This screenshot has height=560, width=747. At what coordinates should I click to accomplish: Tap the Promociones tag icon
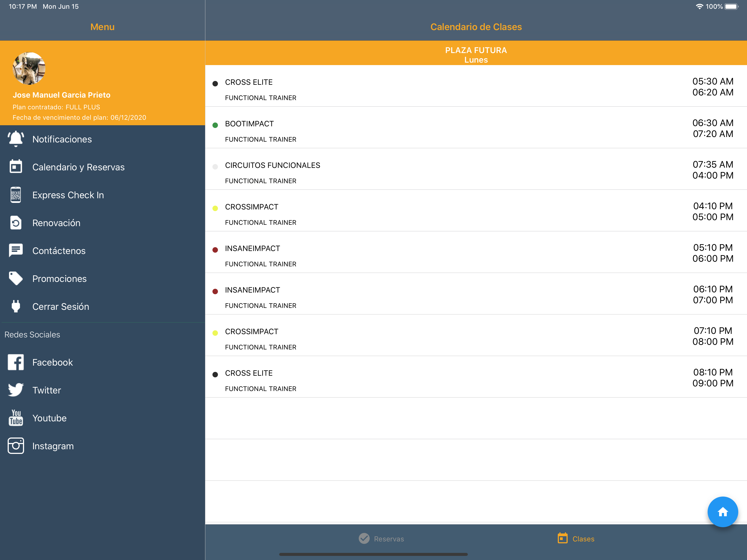click(16, 279)
